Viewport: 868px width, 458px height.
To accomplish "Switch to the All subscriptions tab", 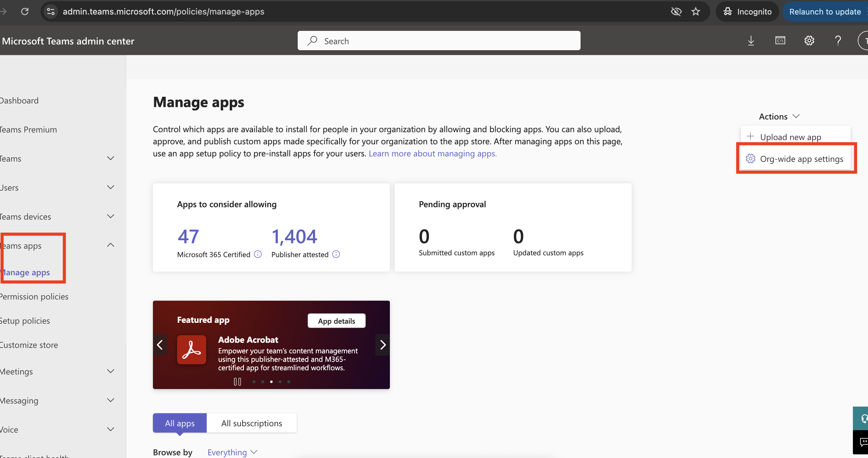I will coord(251,423).
